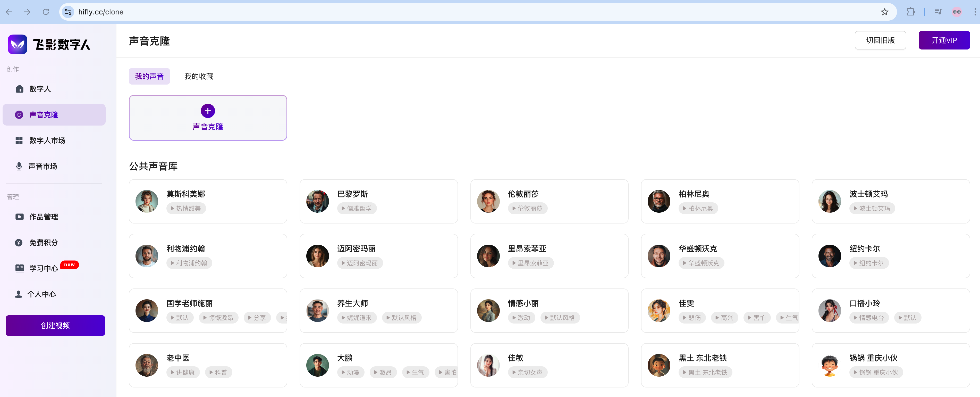Bookmark this page with star icon
The width and height of the screenshot is (980, 397).
884,12
